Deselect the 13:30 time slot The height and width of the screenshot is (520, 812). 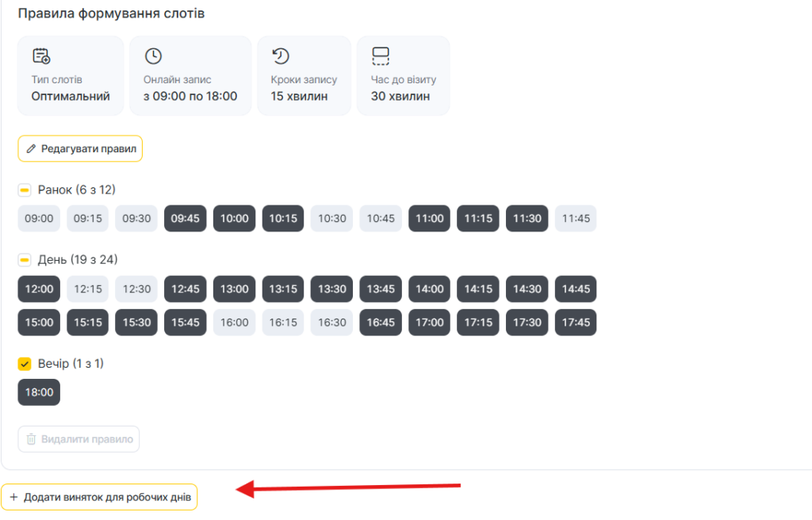coord(331,289)
